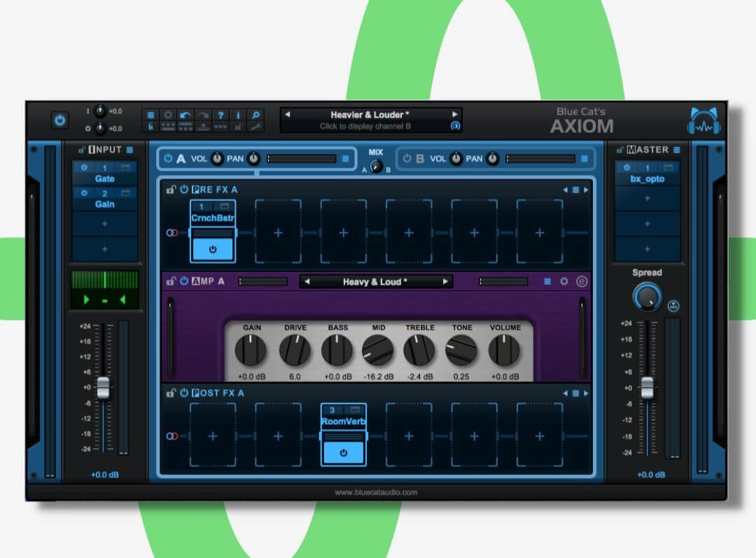Click the red-blue linked circles in Pre FX

pyautogui.click(x=172, y=232)
